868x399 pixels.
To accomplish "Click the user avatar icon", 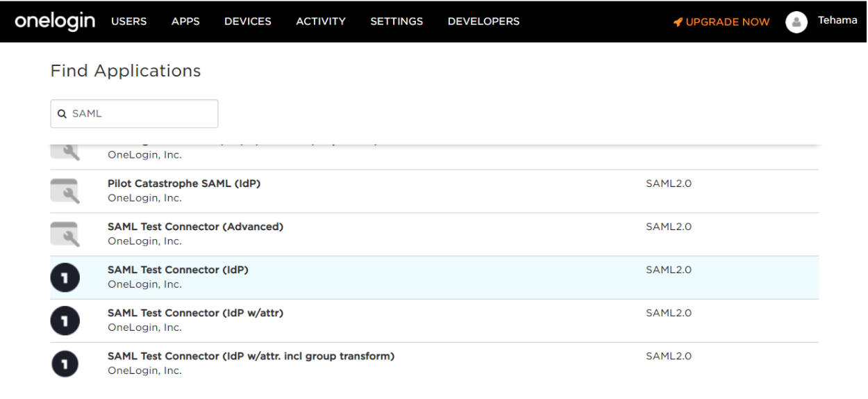I will pyautogui.click(x=796, y=22).
